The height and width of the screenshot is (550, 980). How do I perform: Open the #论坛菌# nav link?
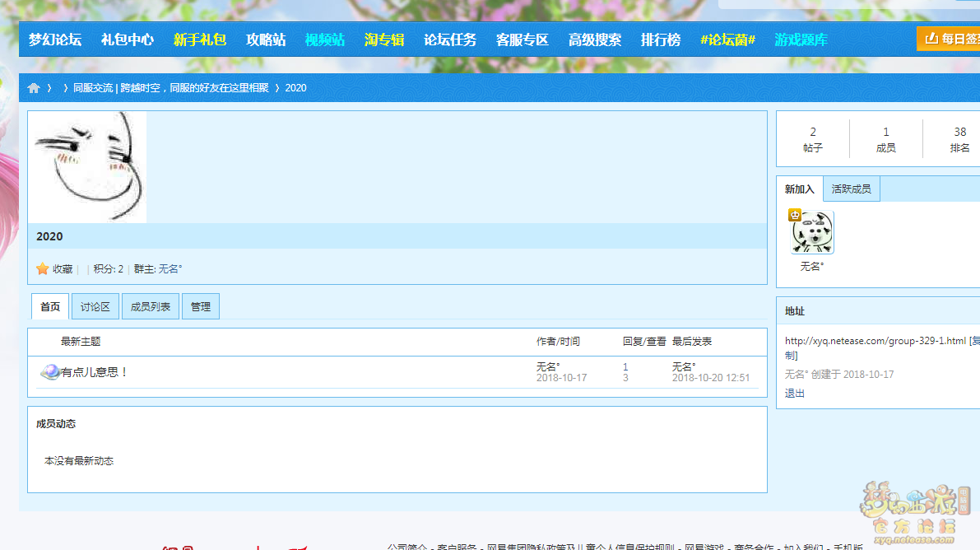(x=727, y=40)
